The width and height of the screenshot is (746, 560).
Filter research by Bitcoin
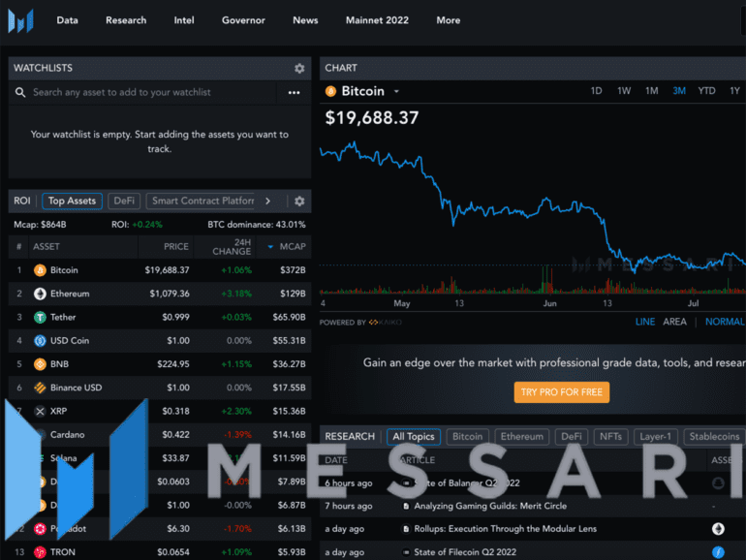click(467, 437)
